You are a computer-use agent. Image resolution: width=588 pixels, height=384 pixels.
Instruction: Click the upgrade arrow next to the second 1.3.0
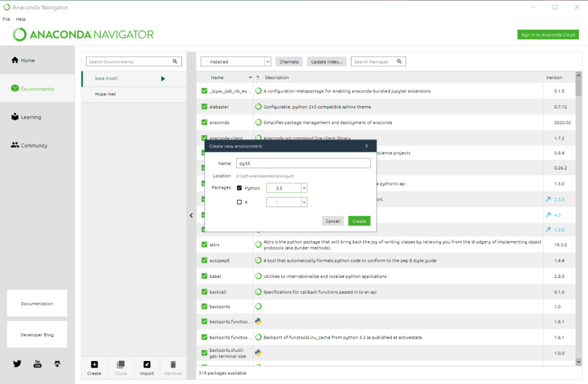click(548, 229)
